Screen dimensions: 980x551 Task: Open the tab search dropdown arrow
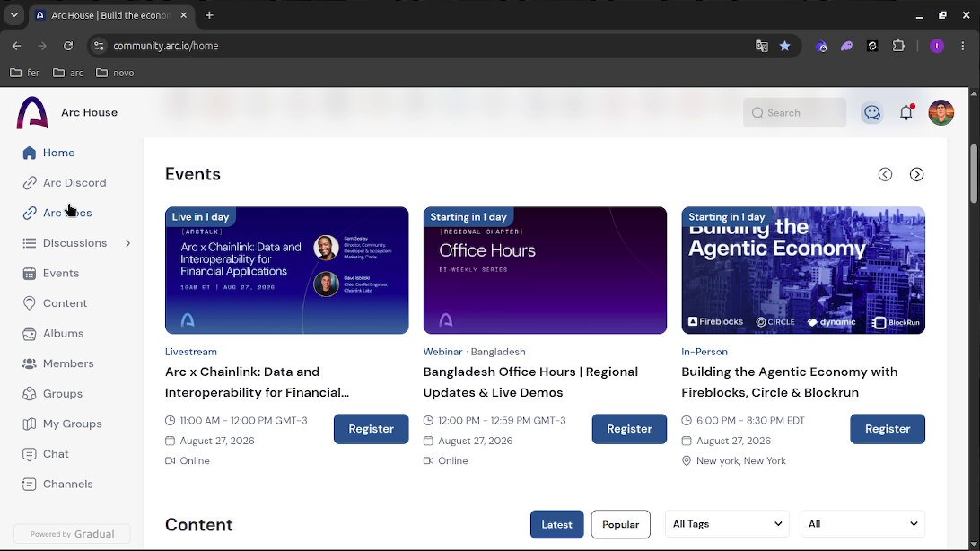(x=14, y=15)
